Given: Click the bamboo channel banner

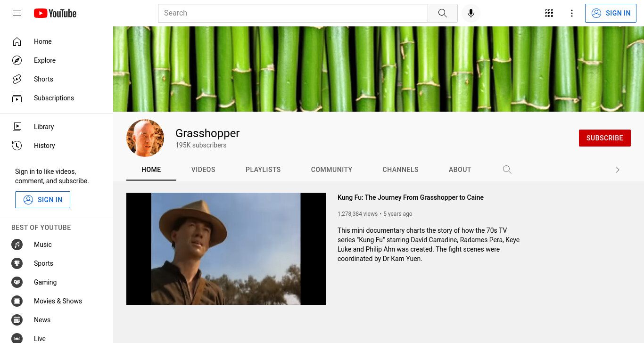Looking at the screenshot, I should click(x=379, y=69).
